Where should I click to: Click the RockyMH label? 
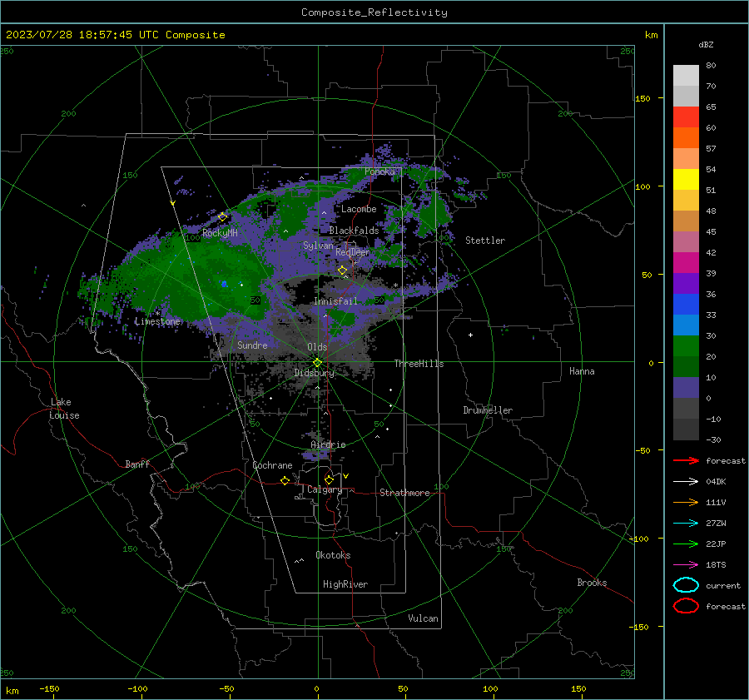pos(220,233)
